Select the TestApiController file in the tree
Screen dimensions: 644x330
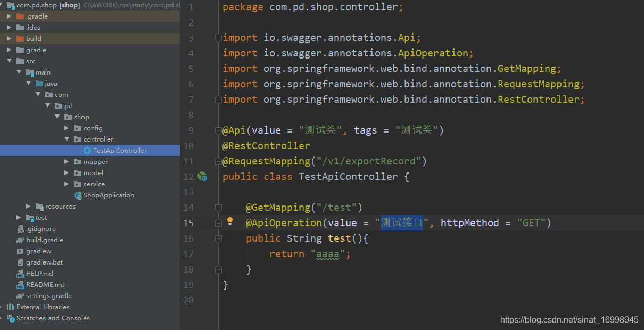pyautogui.click(x=90, y=151)
